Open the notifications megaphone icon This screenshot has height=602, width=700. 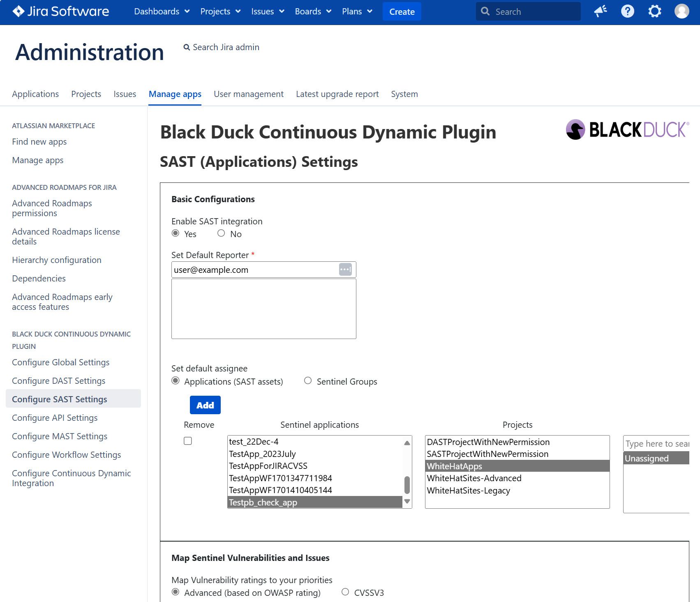(601, 12)
